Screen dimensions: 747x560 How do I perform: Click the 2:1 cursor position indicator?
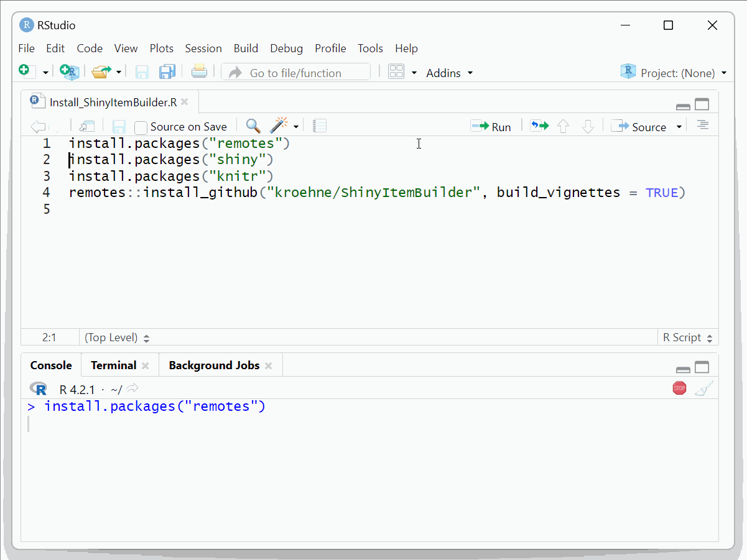49,337
